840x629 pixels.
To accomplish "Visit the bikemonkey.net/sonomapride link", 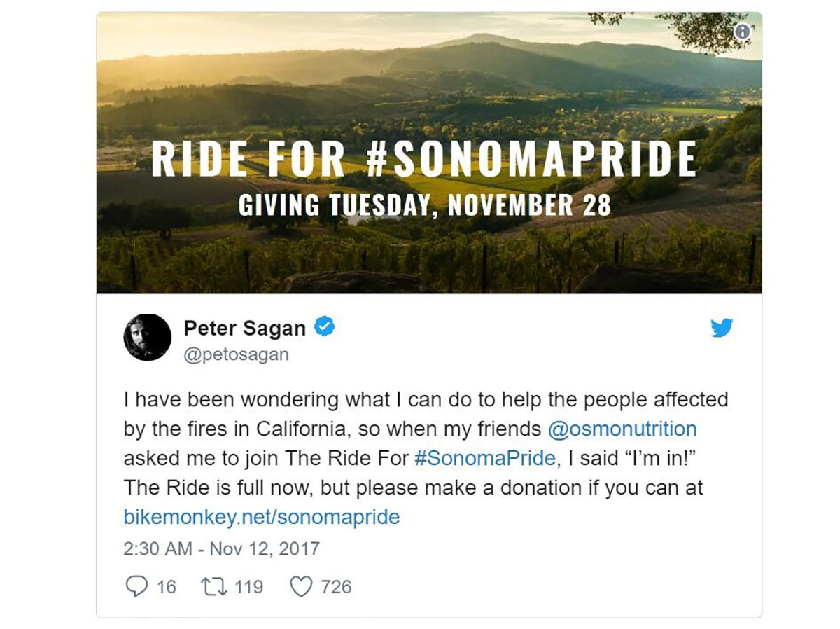I will pyautogui.click(x=262, y=517).
